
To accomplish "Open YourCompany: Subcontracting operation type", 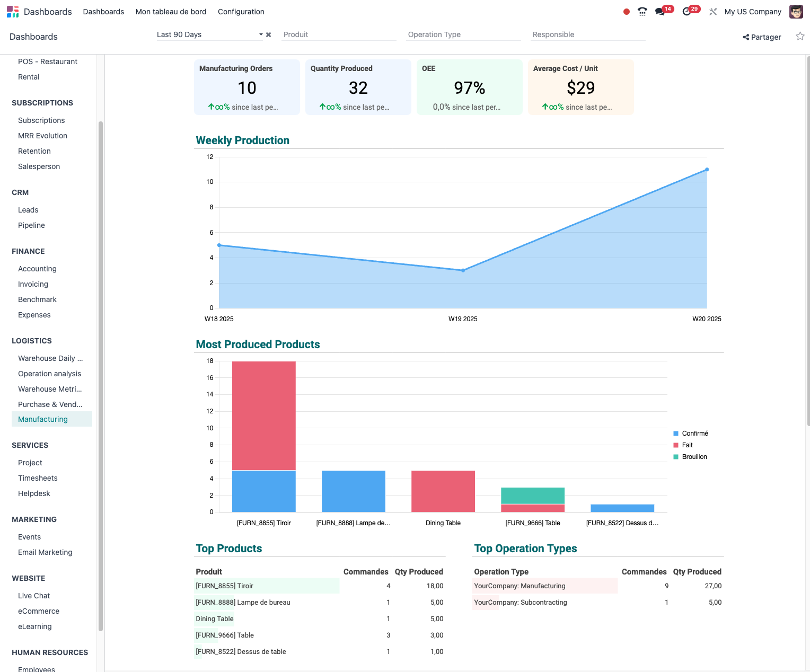I will tap(521, 603).
